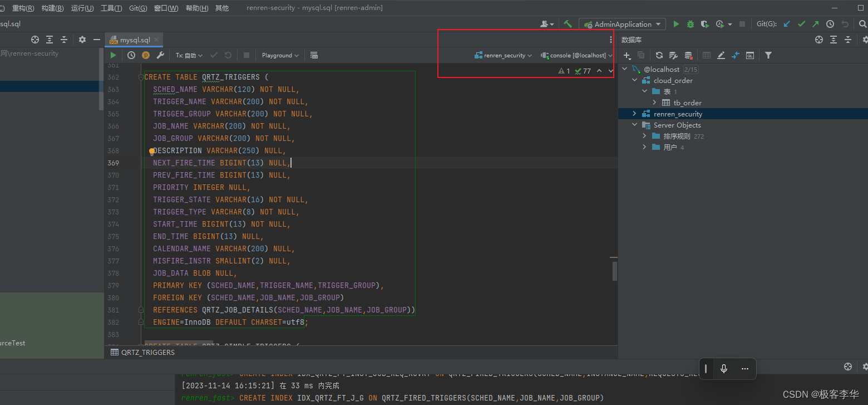Build project with the green hammer icon
This screenshot has width=868, height=405.
[x=568, y=24]
